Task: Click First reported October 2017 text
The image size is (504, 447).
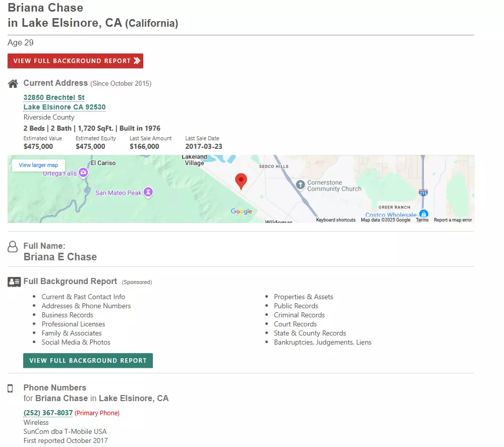Action: pos(66,440)
